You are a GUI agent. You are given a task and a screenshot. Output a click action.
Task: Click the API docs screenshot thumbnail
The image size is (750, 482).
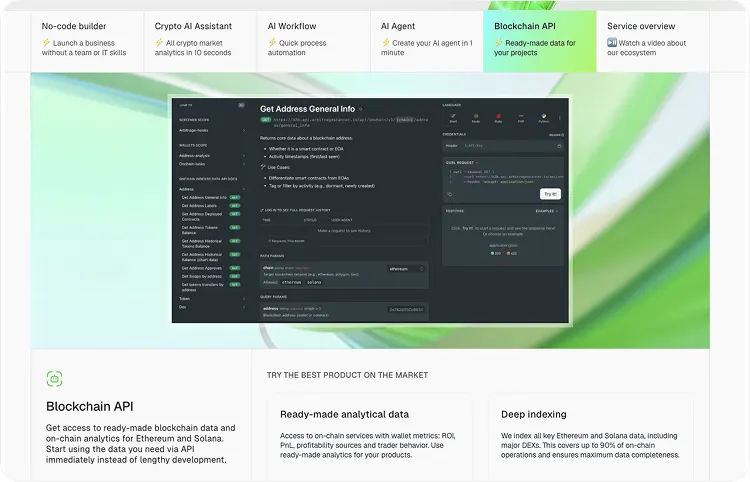click(371, 210)
